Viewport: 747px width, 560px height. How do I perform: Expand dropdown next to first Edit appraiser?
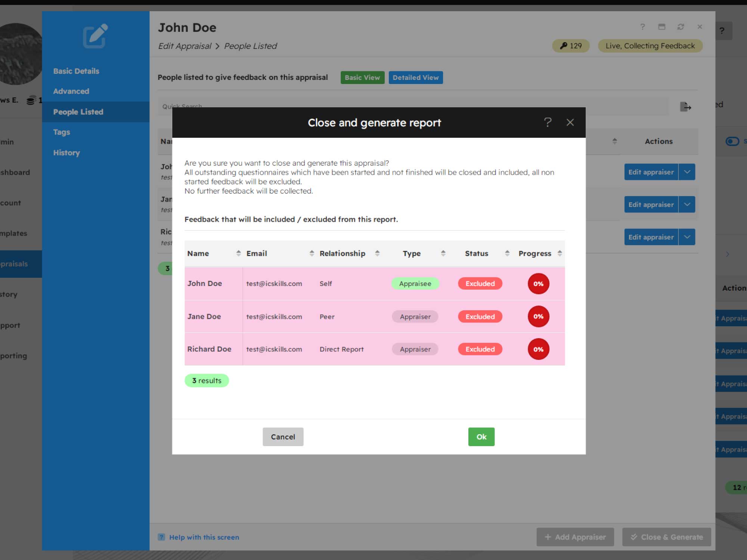[x=687, y=172]
